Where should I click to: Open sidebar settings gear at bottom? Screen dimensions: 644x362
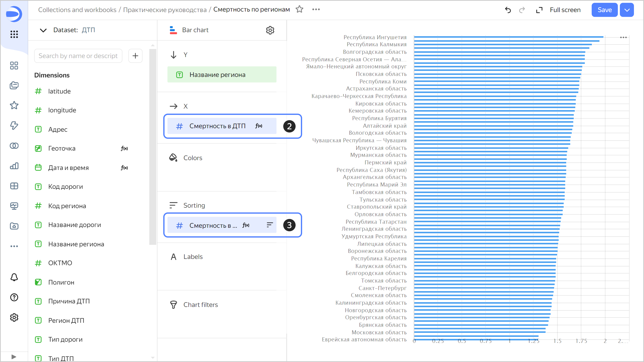coord(14,318)
